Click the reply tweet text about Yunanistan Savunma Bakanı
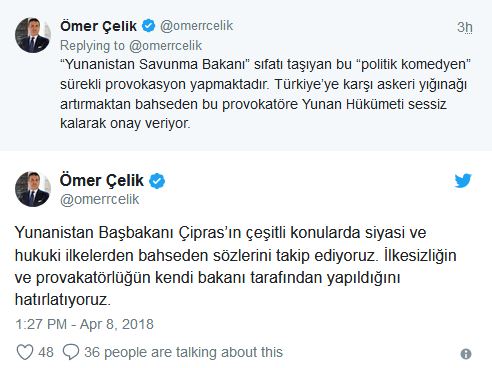Screen dimensions: 492x368 [x=265, y=94]
